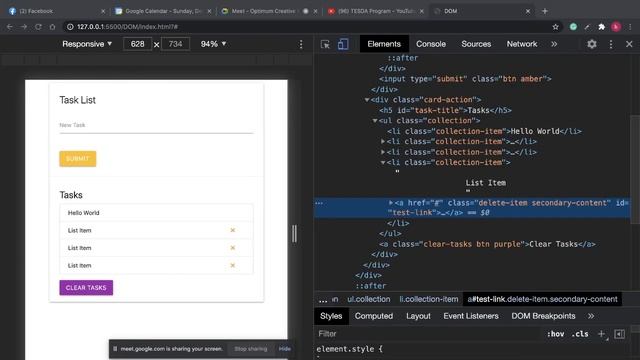Open the DOM Breakpoints tab
Screen dimensions: 640x360
pos(543,316)
